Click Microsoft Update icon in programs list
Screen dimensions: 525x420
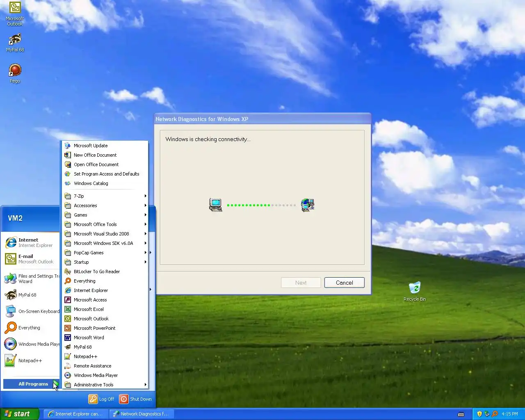68,146
